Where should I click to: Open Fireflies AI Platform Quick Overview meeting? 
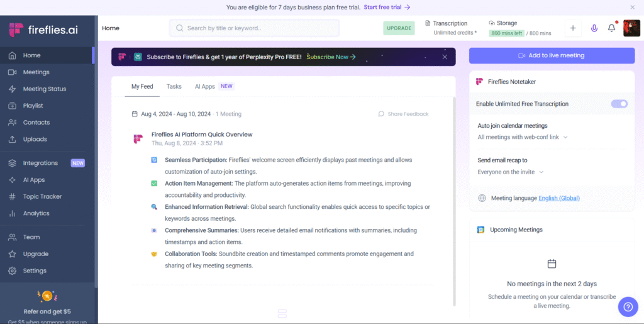coord(202,135)
